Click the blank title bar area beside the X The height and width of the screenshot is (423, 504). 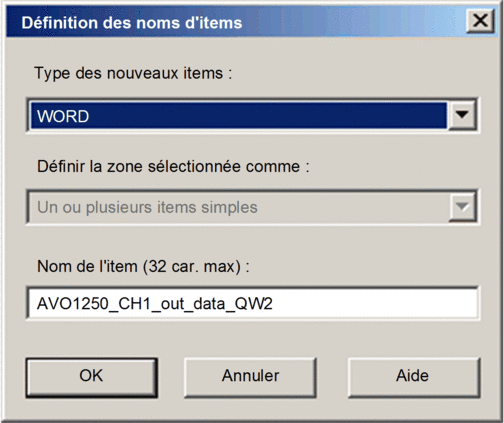point(353,22)
